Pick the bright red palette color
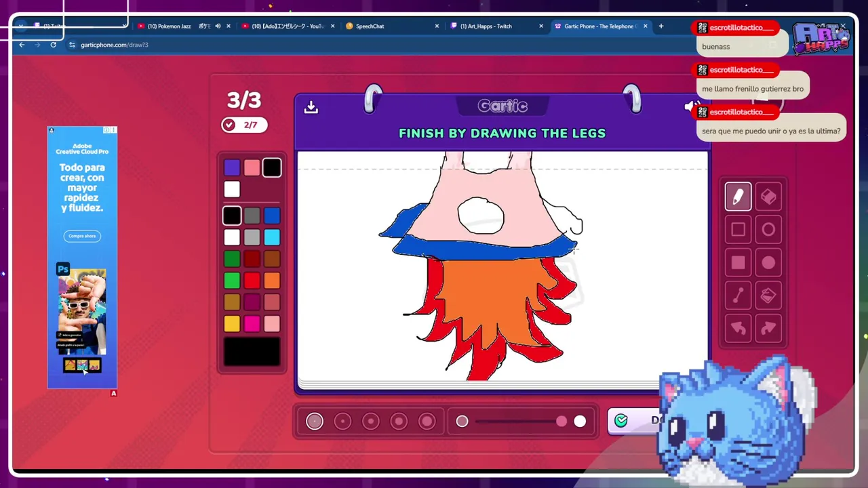This screenshot has height=488, width=868. [252, 281]
